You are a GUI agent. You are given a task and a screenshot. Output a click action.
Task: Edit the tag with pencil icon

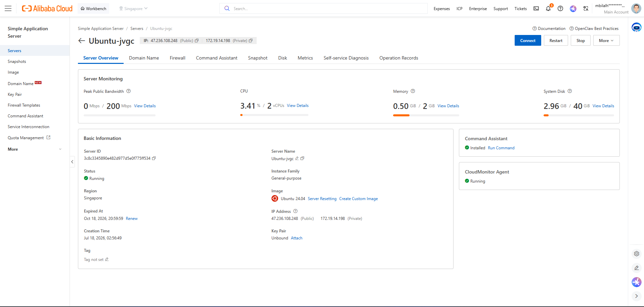[x=107, y=259]
